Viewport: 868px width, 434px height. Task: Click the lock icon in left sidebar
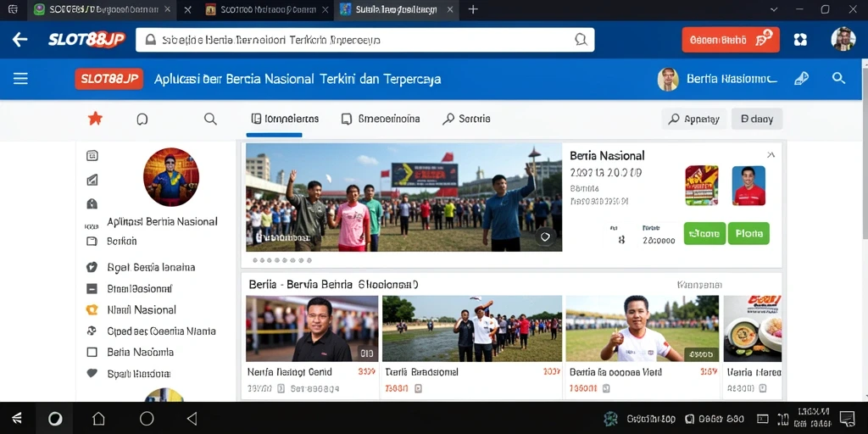coord(92,203)
